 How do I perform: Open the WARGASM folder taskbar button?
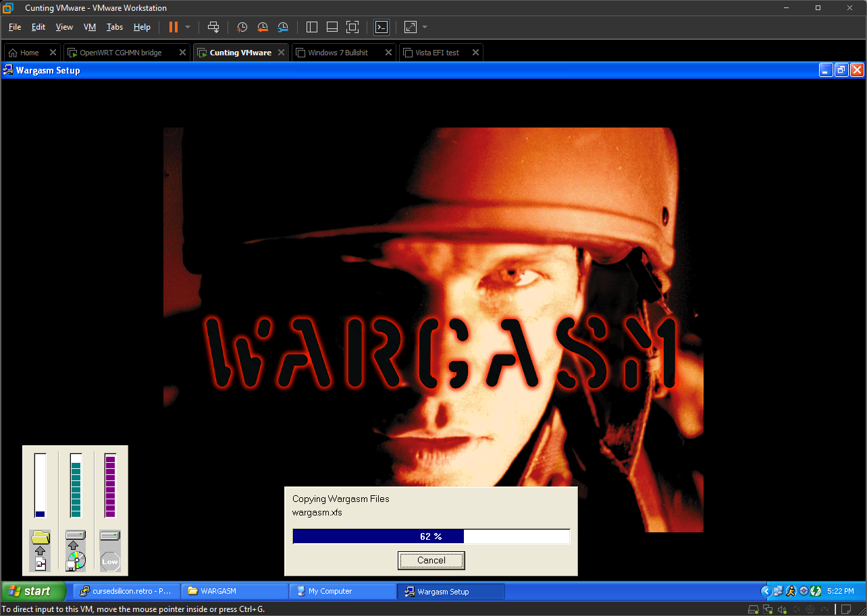[234, 591]
